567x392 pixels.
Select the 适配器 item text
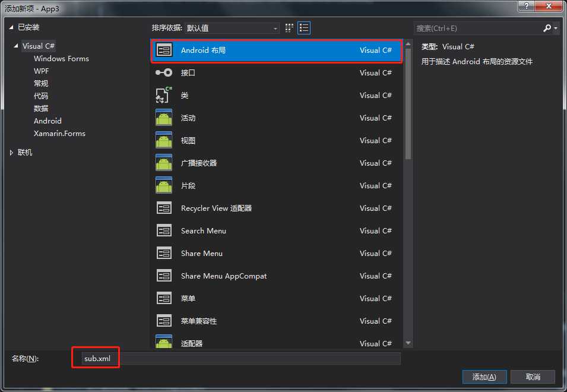(x=192, y=343)
